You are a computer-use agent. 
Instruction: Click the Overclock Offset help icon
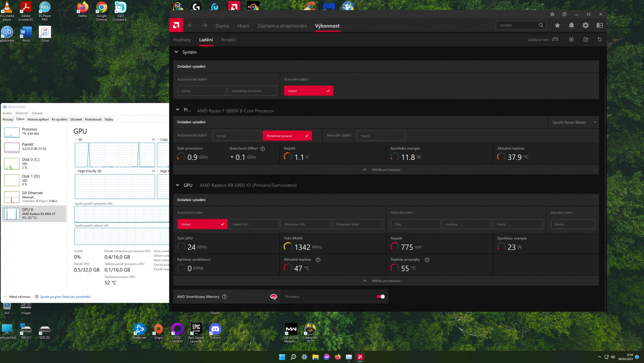[262, 149]
